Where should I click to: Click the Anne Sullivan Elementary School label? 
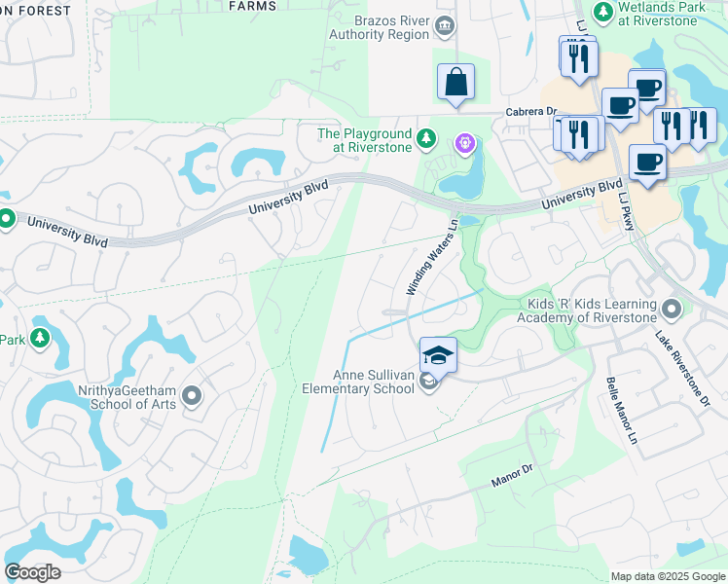click(x=358, y=382)
